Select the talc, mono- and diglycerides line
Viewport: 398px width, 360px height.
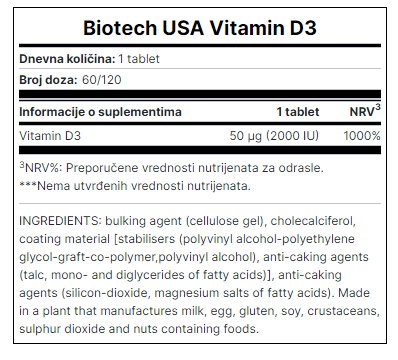(180, 275)
